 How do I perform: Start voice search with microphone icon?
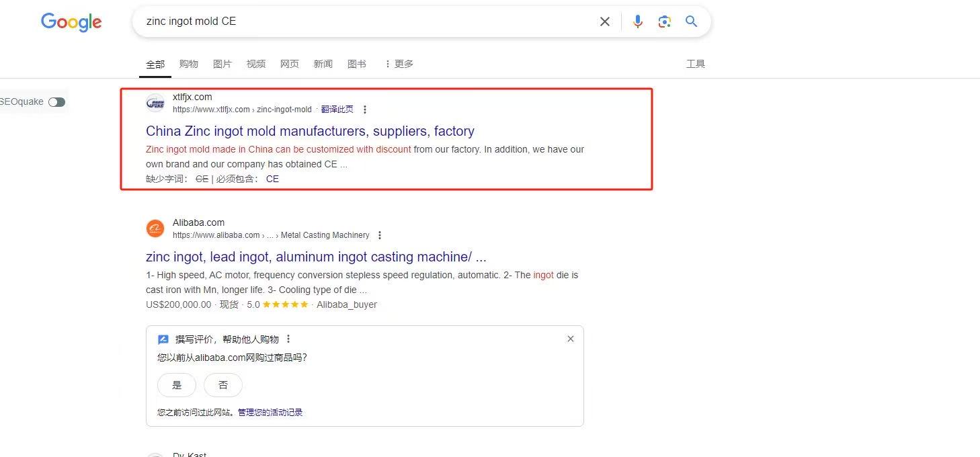(x=638, y=22)
